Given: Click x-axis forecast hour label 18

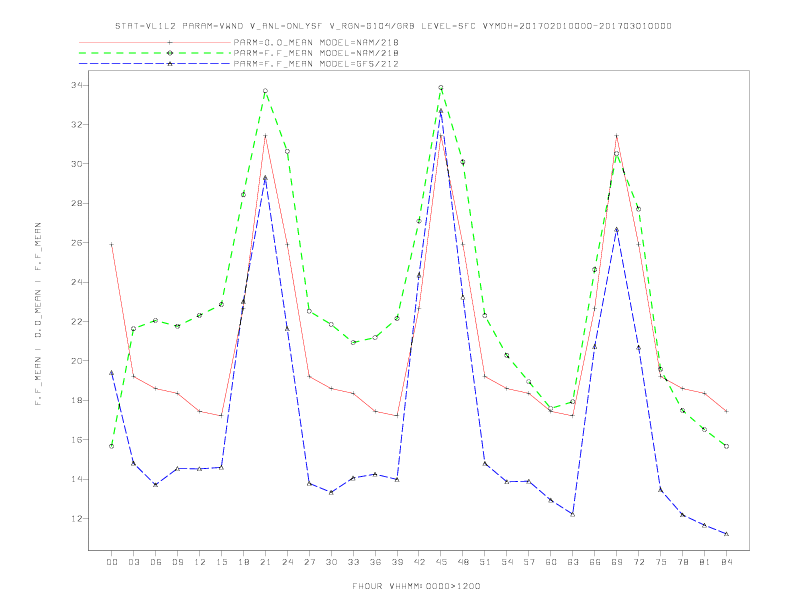Looking at the screenshot, I should (x=243, y=562).
